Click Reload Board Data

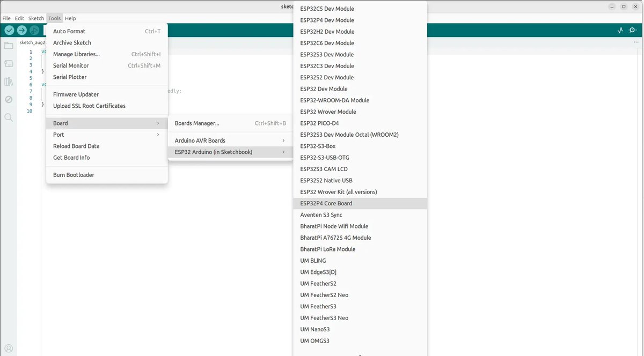click(x=107, y=146)
